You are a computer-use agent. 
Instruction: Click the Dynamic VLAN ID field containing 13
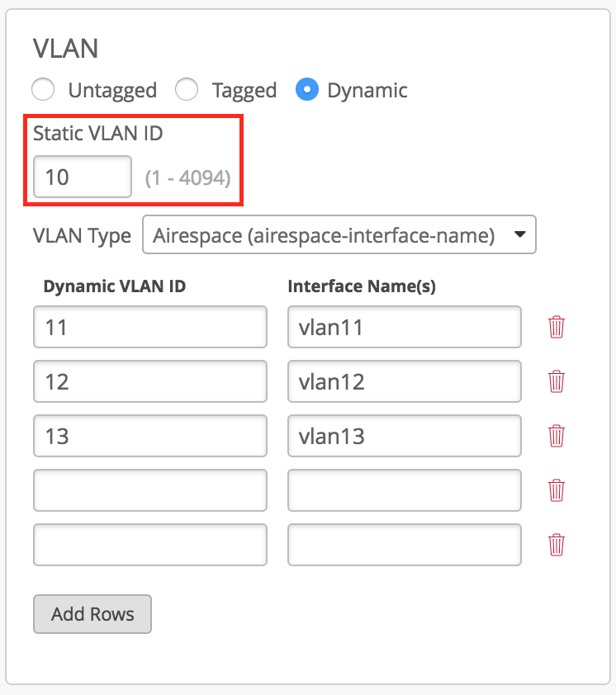pos(150,436)
